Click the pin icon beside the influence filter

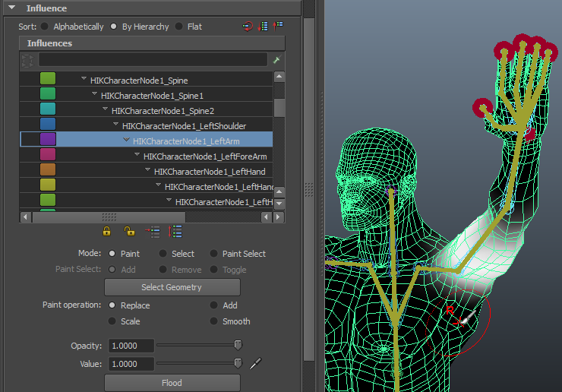pos(277,59)
